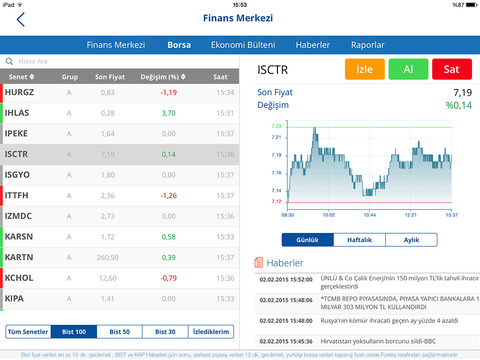Viewport: 480px width, 360px height.
Task: Select the Haftalık chart period
Action: click(x=359, y=240)
